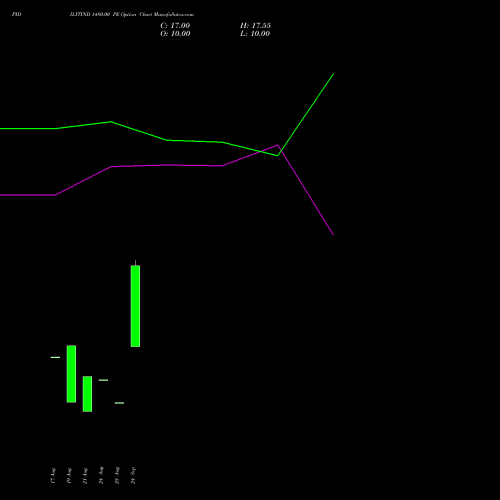This screenshot has width=500, height=500.
Task: Click the close value C: 17.00
Action: [x=175, y=26]
